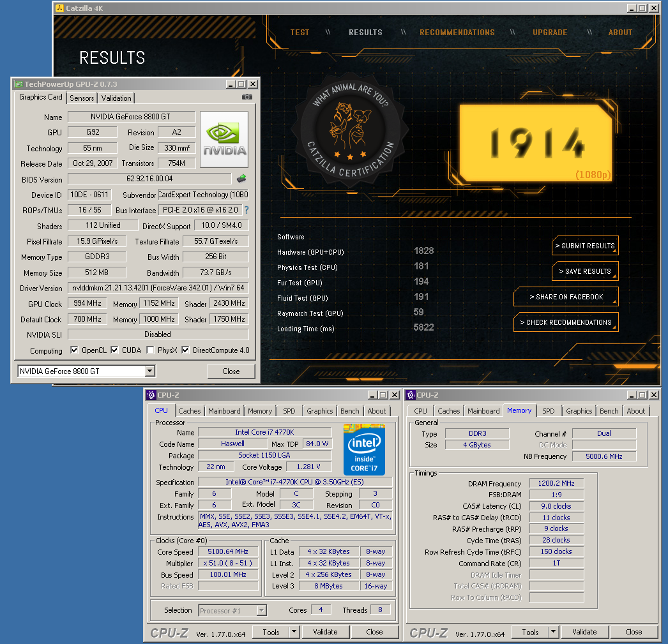
Task: Open the CPU tab in right CPU-Z
Action: pos(420,411)
